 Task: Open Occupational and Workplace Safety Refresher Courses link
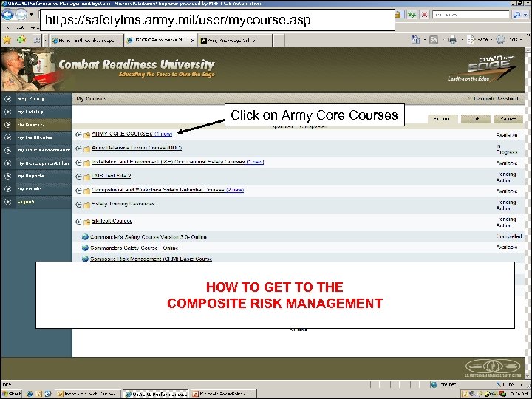(x=167, y=190)
